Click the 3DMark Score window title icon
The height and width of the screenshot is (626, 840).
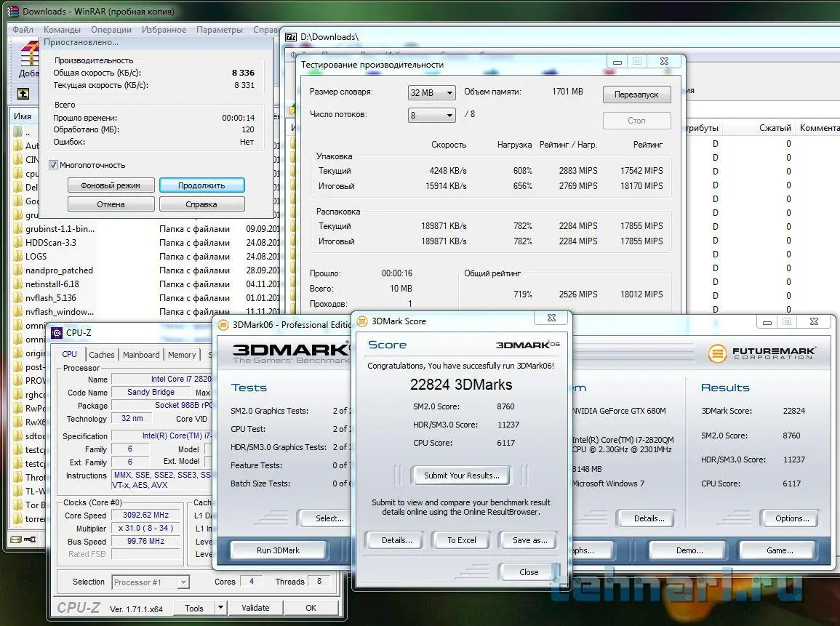point(362,321)
